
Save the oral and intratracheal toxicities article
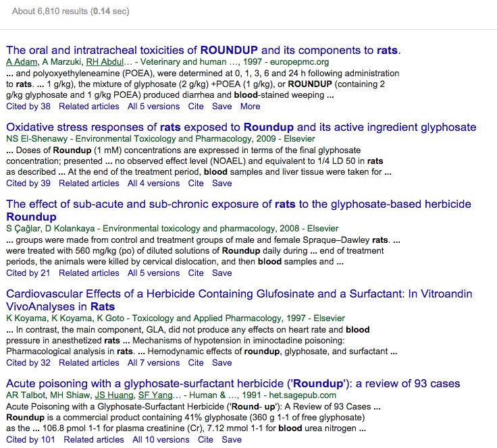[222, 106]
